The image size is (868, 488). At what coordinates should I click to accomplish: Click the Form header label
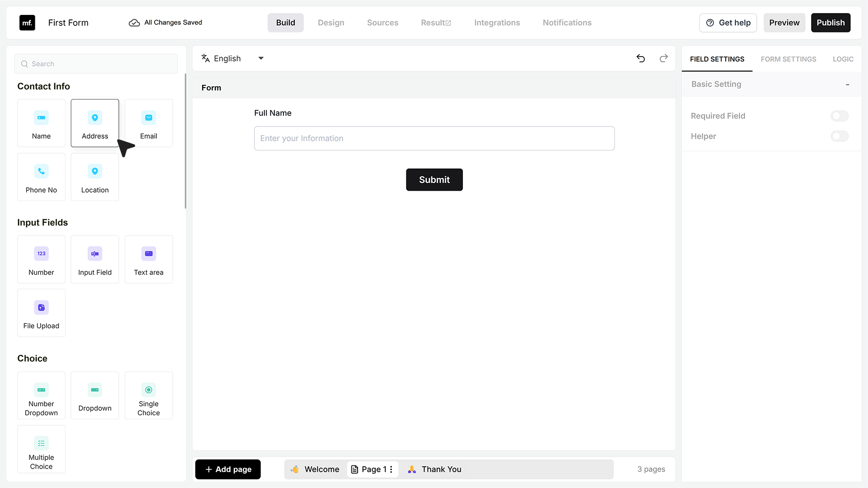pos(211,88)
